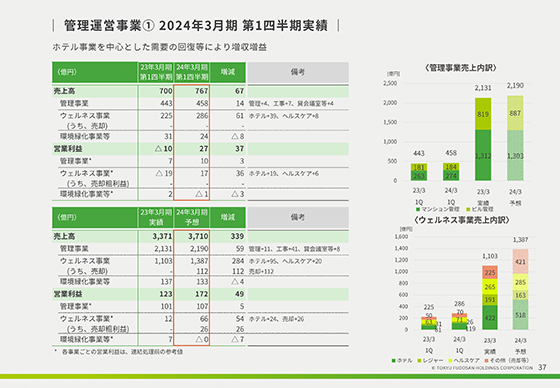Viewport: 560px width, 388px height.
Task: Select the 1,303 bar segment
Action: click(515, 155)
